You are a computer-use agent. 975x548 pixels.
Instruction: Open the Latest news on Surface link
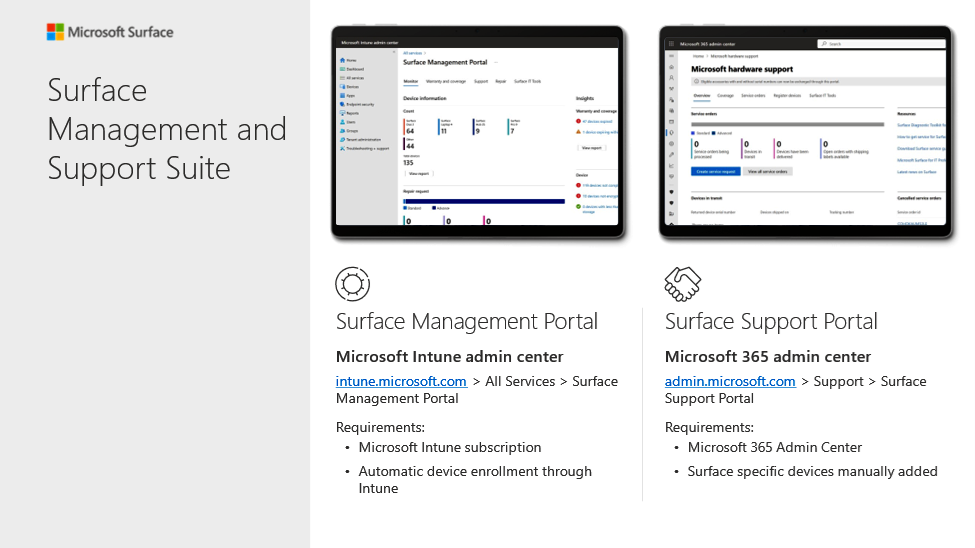pos(917,172)
